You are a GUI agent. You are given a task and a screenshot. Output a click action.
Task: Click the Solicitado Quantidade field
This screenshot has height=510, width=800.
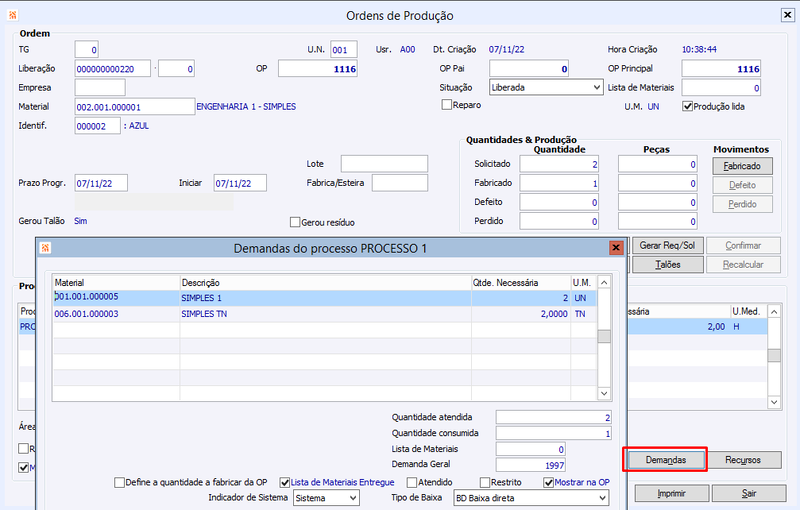coord(559,164)
